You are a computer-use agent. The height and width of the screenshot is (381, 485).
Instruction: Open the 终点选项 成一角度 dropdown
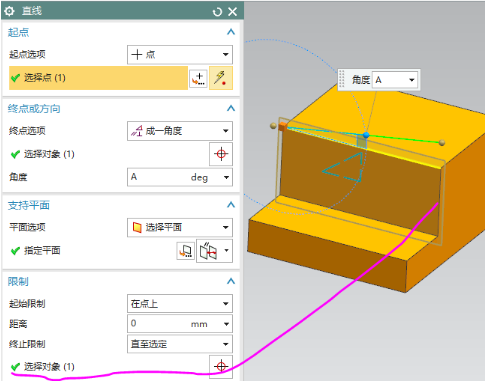tap(180, 131)
